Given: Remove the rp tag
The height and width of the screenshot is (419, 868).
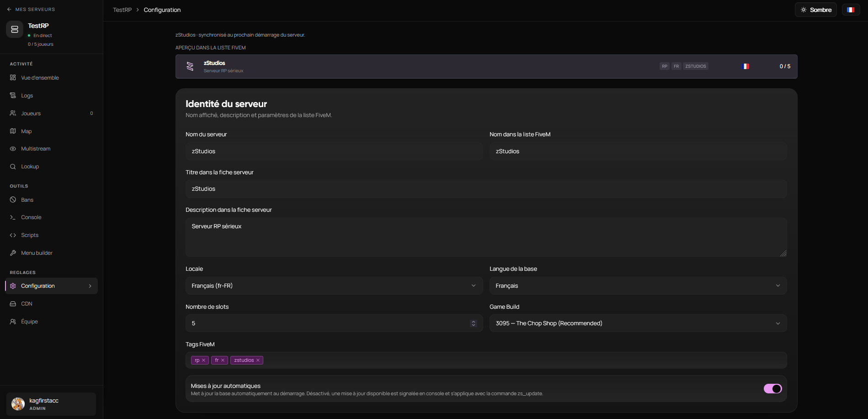Looking at the screenshot, I should point(203,360).
